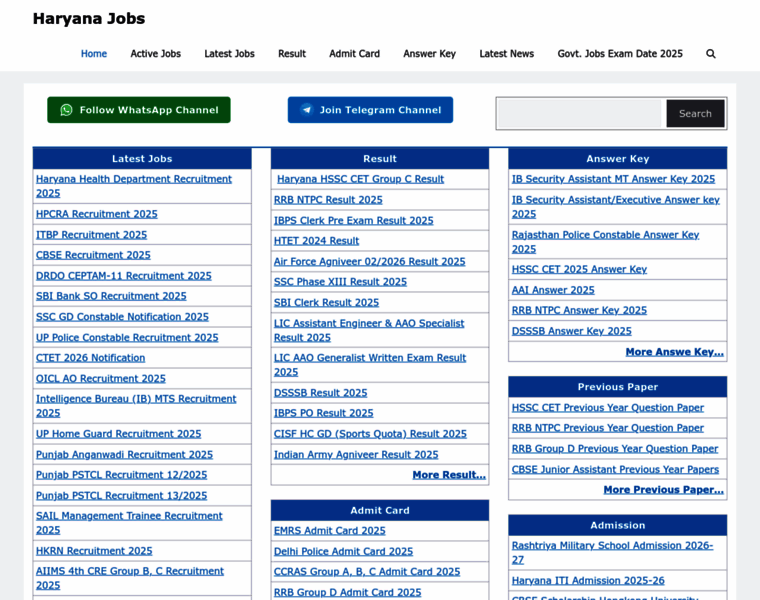
Task: Open the Active Jobs menu item
Action: point(156,54)
